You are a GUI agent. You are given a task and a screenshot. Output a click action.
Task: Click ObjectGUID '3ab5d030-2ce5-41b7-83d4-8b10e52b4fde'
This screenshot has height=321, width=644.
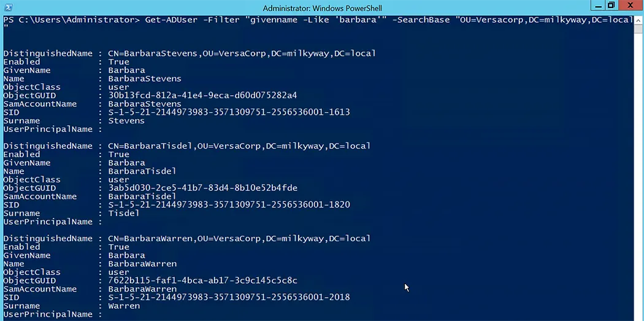203,188
